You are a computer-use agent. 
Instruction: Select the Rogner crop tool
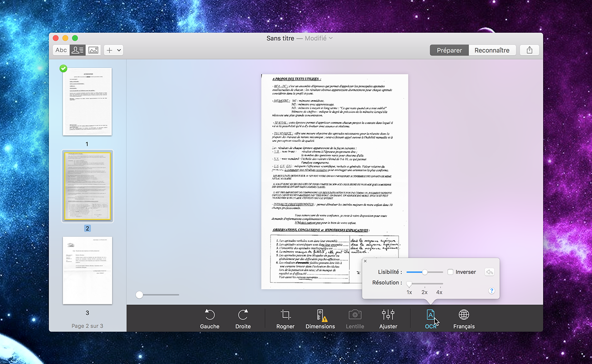pos(286,319)
